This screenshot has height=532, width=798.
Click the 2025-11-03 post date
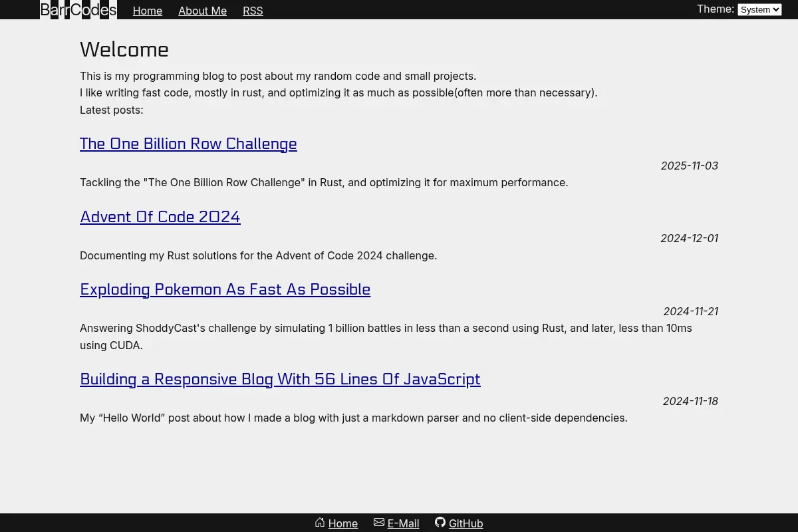(x=690, y=166)
